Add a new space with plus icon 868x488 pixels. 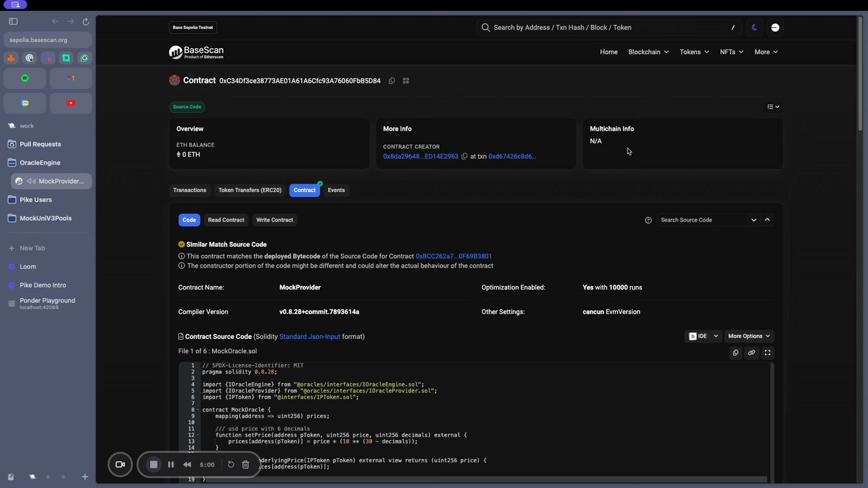pyautogui.click(x=85, y=477)
